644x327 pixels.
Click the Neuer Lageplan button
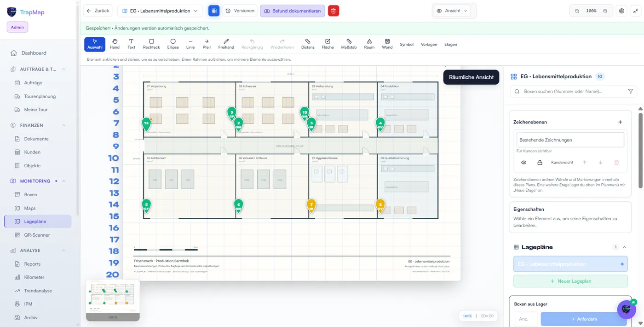click(570, 281)
